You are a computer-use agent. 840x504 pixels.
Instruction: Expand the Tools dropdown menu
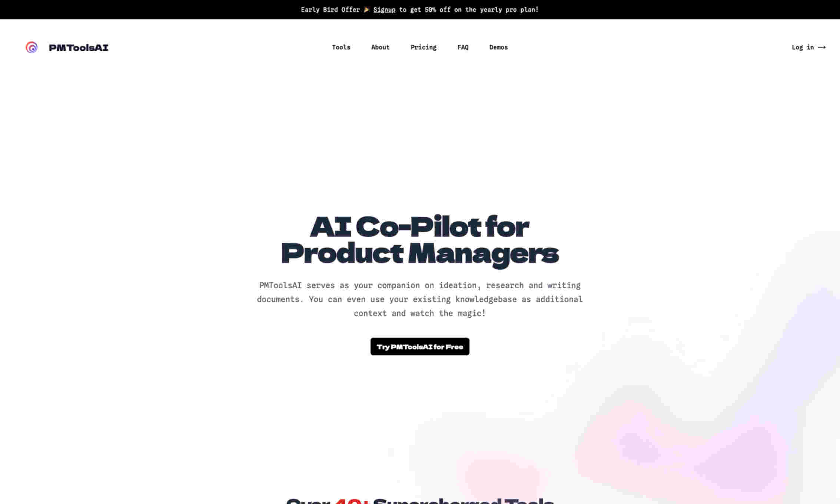tap(341, 47)
